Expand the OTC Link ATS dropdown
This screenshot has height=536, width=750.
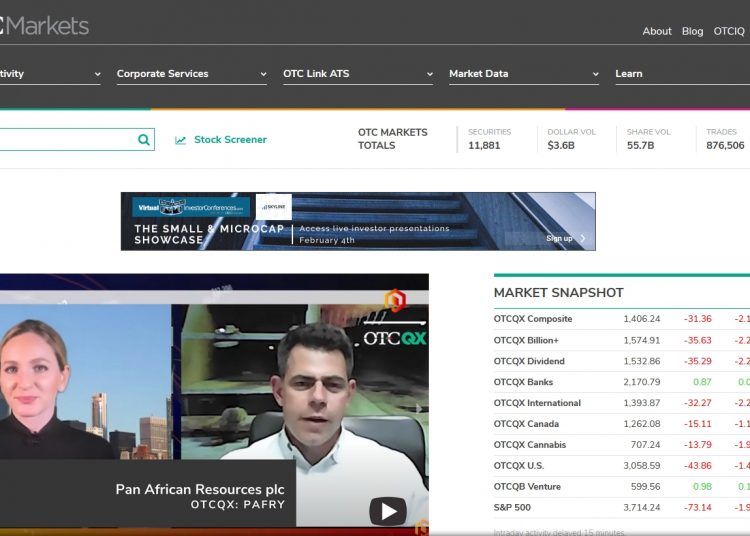pyautogui.click(x=358, y=74)
